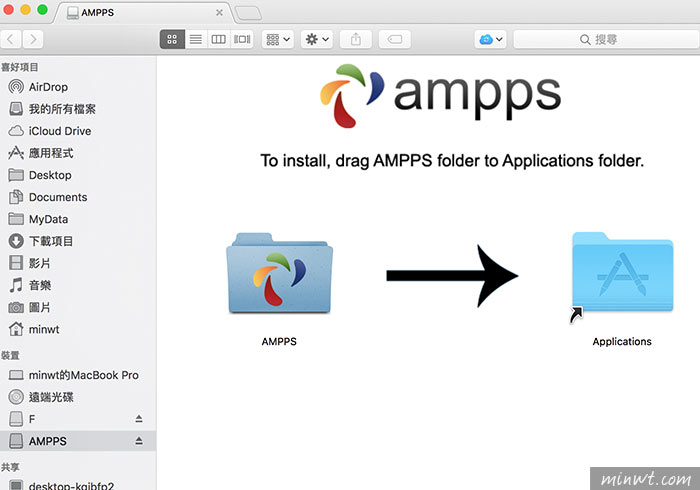700x490 pixels.
Task: Open Desktop folder in the sidebar
Action: pyautogui.click(x=78, y=175)
